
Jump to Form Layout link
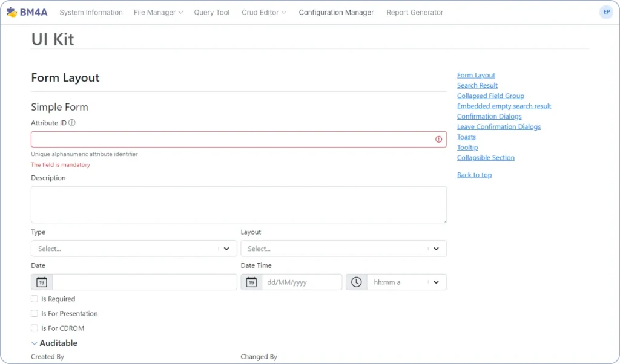(476, 75)
